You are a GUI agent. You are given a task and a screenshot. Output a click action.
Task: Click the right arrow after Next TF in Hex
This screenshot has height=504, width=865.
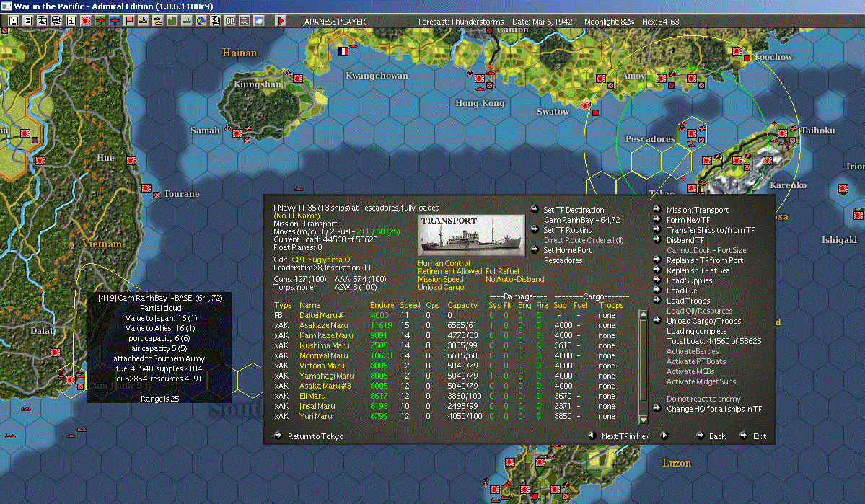point(664,435)
